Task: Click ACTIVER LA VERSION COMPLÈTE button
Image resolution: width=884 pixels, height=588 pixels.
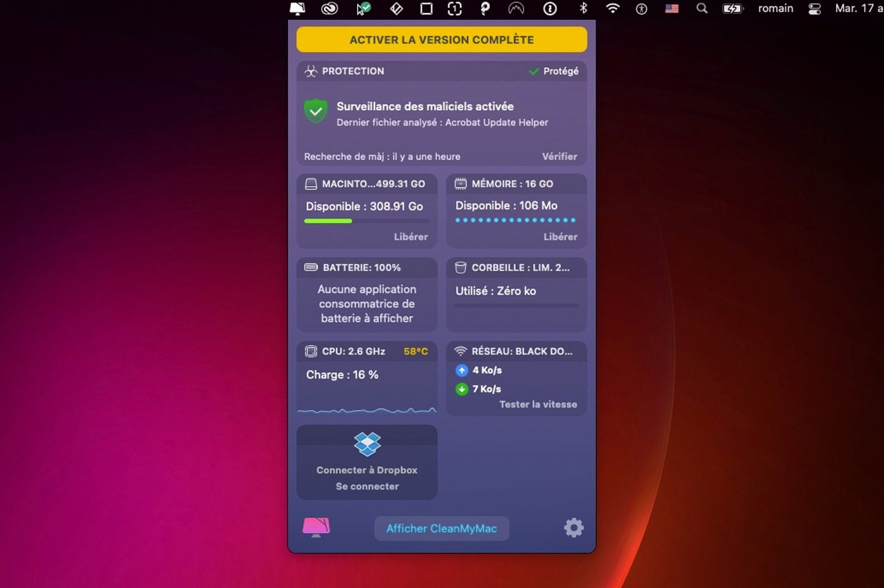Action: pos(441,39)
